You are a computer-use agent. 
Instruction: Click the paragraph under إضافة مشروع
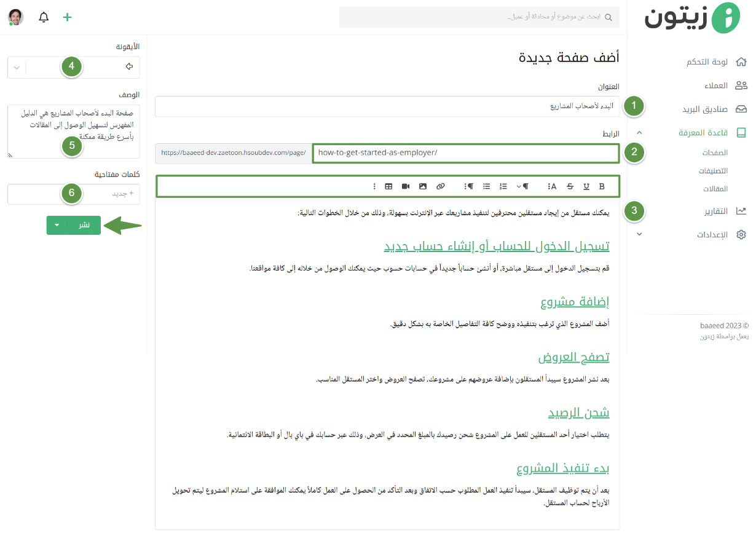[500, 323]
